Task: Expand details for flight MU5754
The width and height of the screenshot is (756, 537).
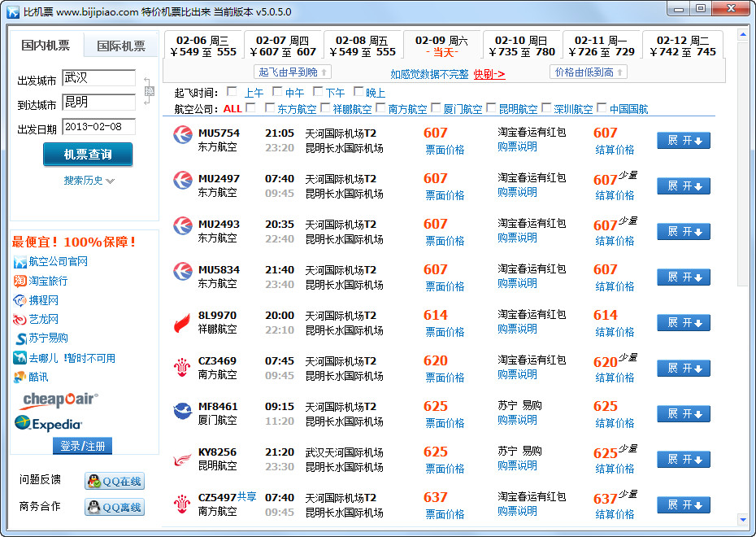Action: (x=683, y=141)
